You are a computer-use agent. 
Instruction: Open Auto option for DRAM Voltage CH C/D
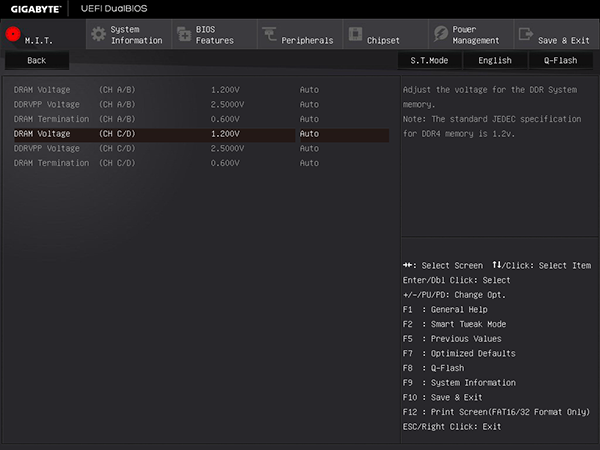309,134
